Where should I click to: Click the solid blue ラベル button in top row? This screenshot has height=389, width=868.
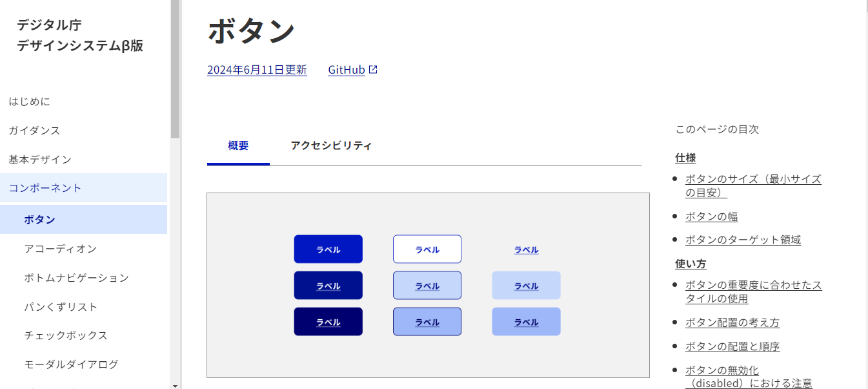[328, 249]
